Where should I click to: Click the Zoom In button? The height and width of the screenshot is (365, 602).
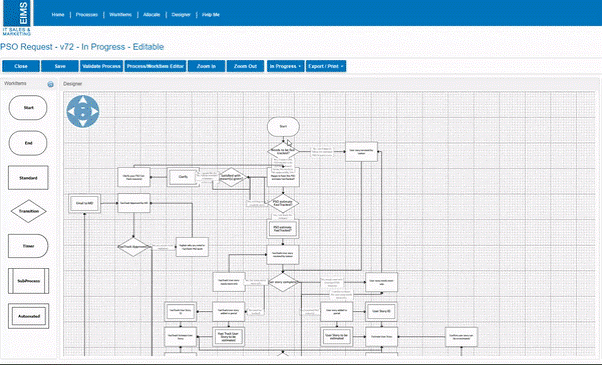coord(206,66)
